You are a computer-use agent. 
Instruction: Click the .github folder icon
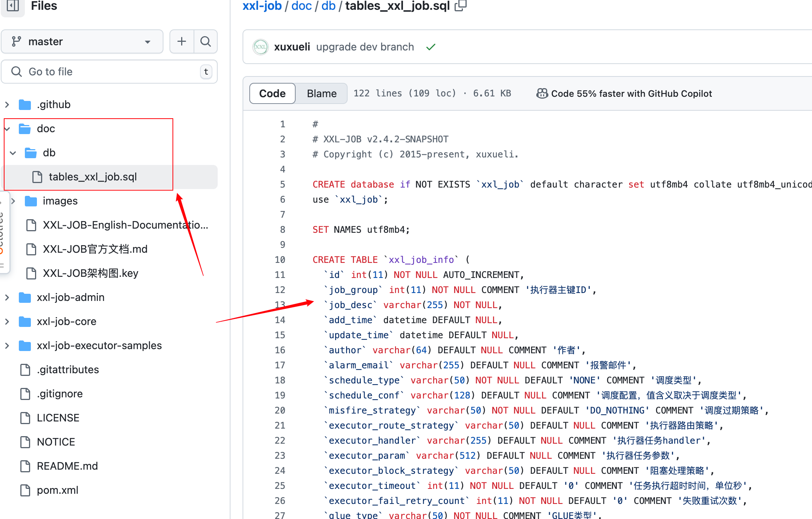coord(25,105)
